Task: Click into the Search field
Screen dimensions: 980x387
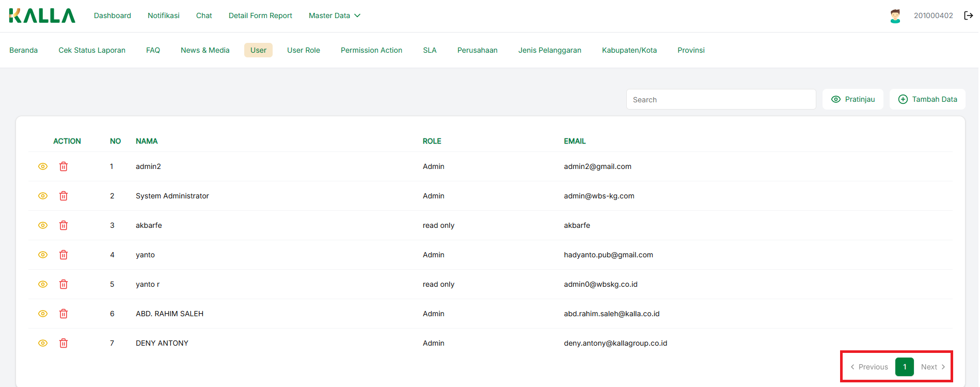Action: click(721, 100)
